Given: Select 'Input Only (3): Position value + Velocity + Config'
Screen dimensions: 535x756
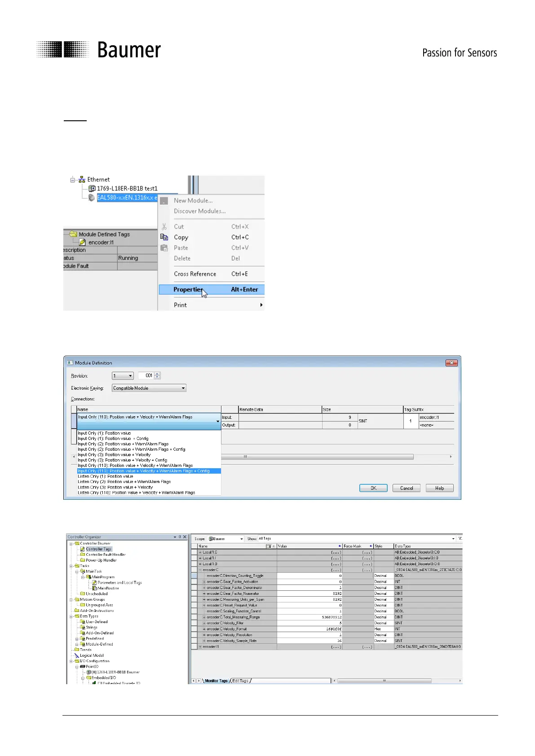Looking at the screenshot, I should click(x=123, y=460).
